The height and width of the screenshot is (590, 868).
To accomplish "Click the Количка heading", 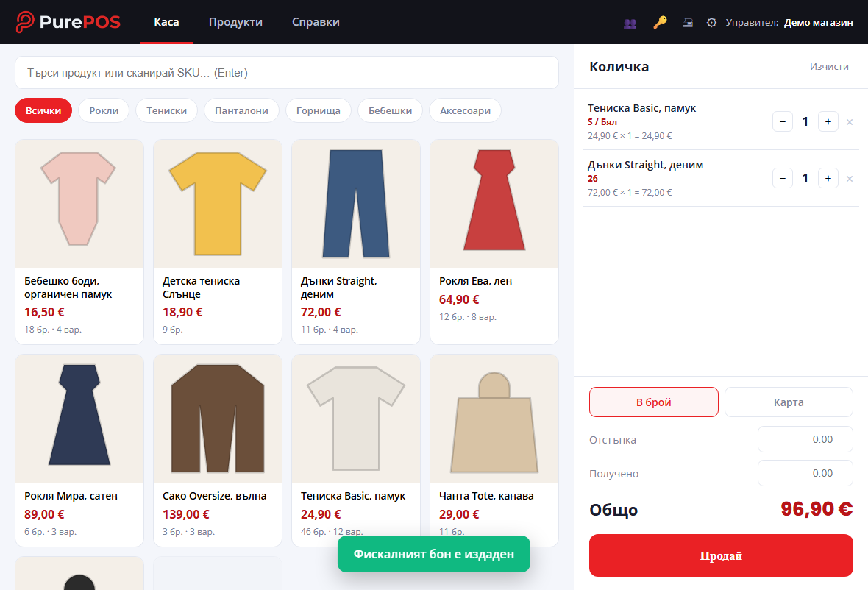I will [x=619, y=66].
